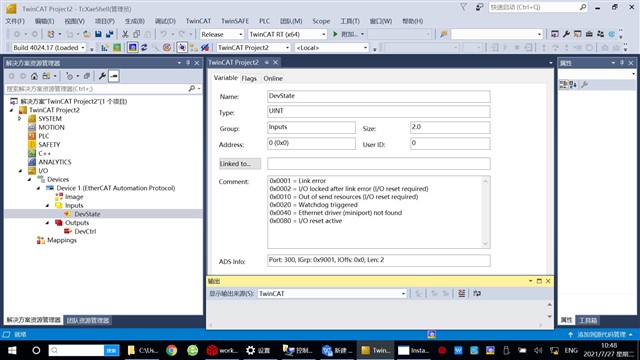Open the Windows Start button
This screenshot has height=360, width=640.
12,350
